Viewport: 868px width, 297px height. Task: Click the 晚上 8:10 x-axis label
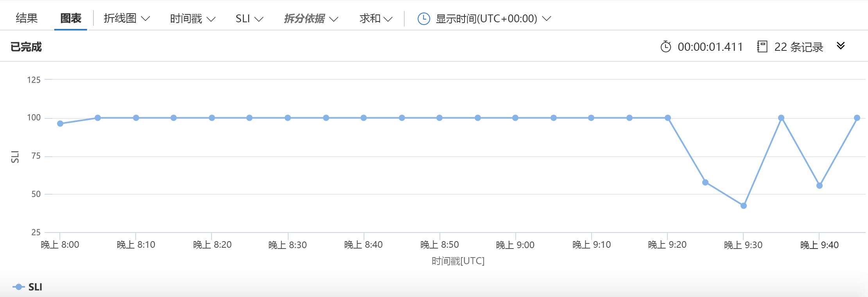point(136,245)
